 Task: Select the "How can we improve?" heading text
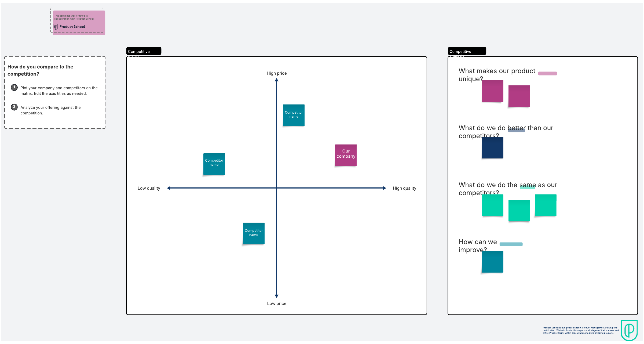coord(477,245)
